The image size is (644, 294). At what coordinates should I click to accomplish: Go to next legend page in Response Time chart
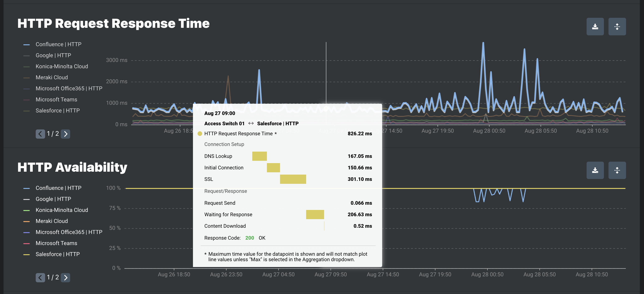[x=66, y=134]
